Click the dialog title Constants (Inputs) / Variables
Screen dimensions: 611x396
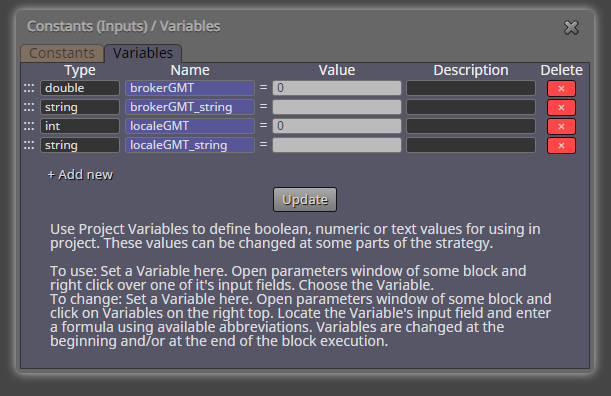point(124,27)
